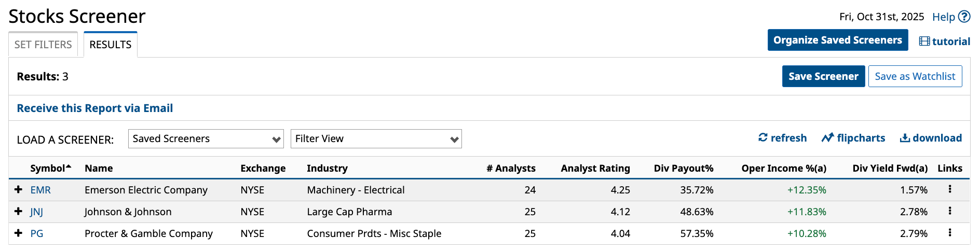The width and height of the screenshot is (980, 251).
Task: Click the Save Screener button
Action: [x=823, y=76]
